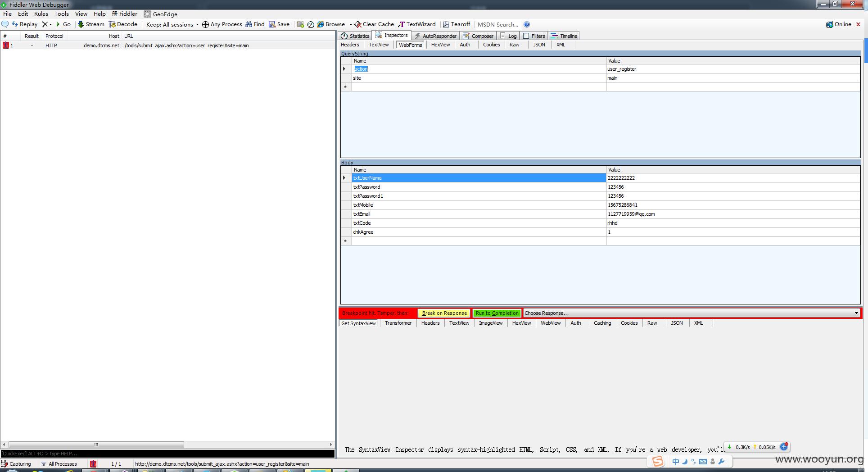
Task: Open the Rules menu
Action: (x=41, y=14)
